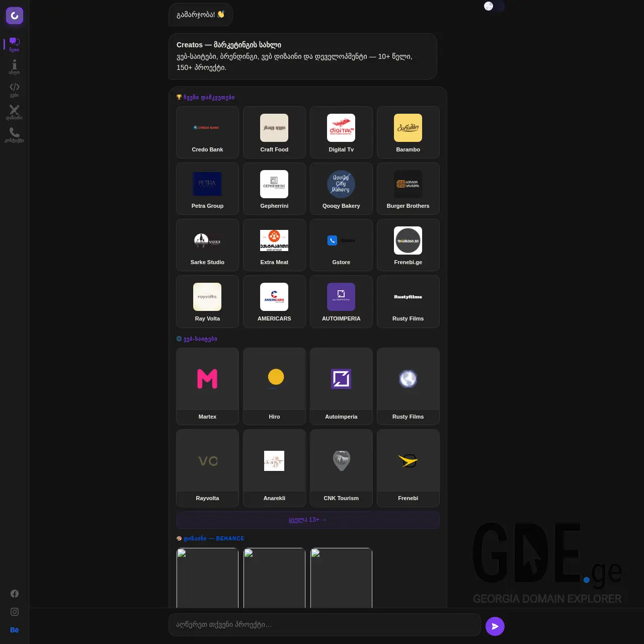Select the Barambo yellow logo
644x644 pixels.
click(x=408, y=128)
